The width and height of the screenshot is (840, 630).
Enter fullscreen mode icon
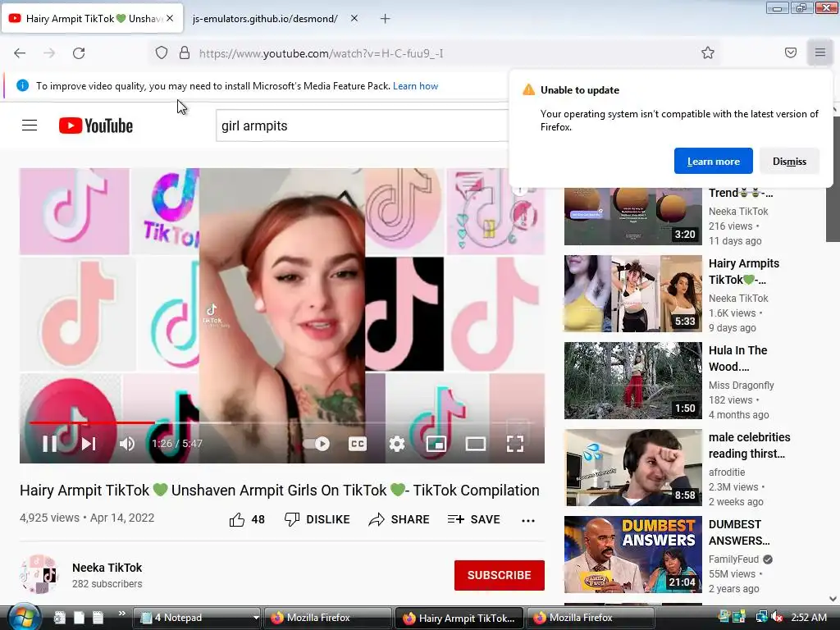[x=515, y=444]
